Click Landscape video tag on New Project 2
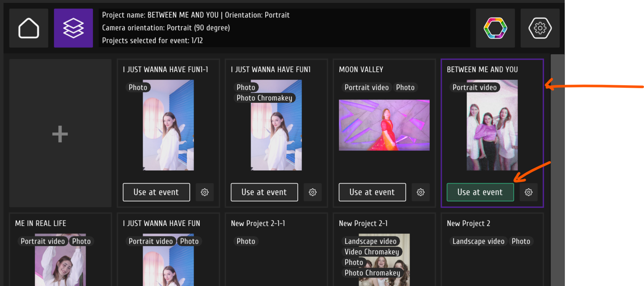 click(478, 241)
